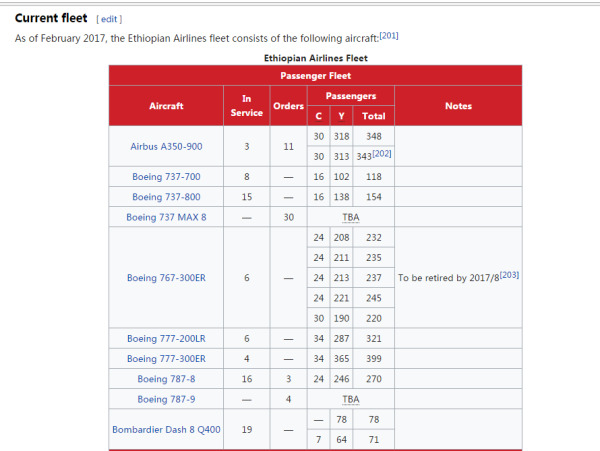The width and height of the screenshot is (600, 451).
Task: Click In Service value 16 for Boeing 787-8
Action: [247, 379]
